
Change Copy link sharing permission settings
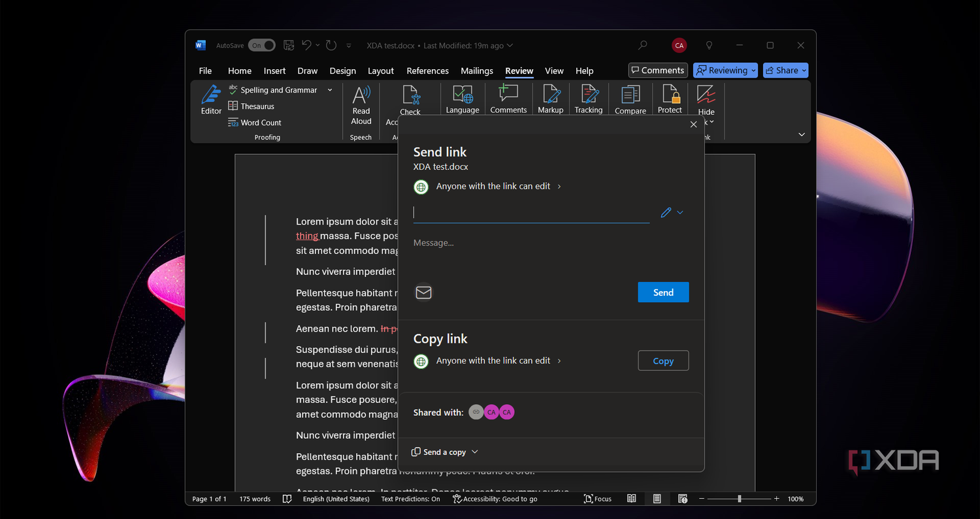488,360
